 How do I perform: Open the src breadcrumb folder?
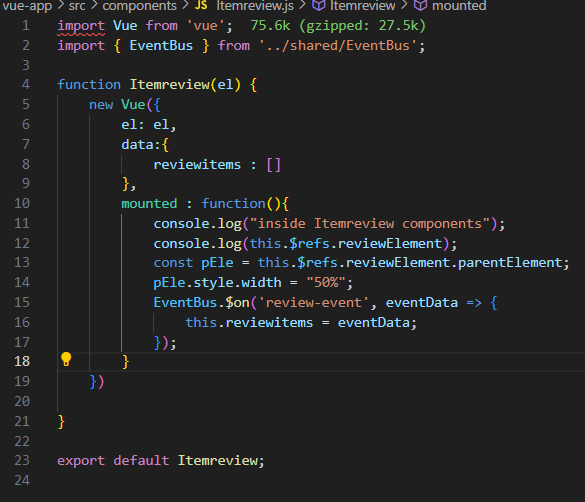(x=77, y=6)
